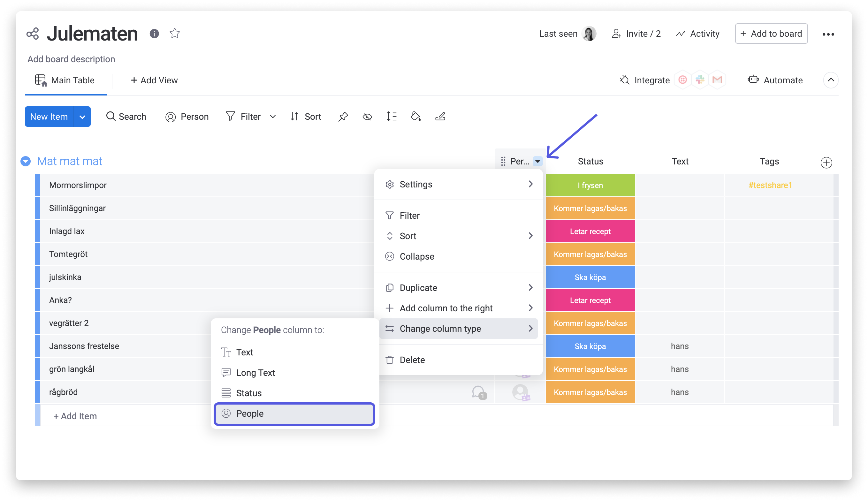Image resolution: width=868 pixels, height=501 pixels.
Task: Open Automate center
Action: click(775, 80)
